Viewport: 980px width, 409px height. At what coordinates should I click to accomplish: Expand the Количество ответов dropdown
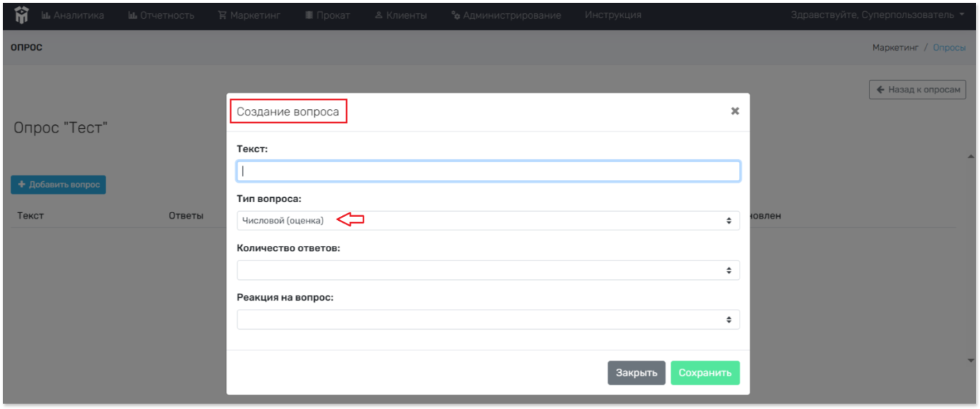488,270
